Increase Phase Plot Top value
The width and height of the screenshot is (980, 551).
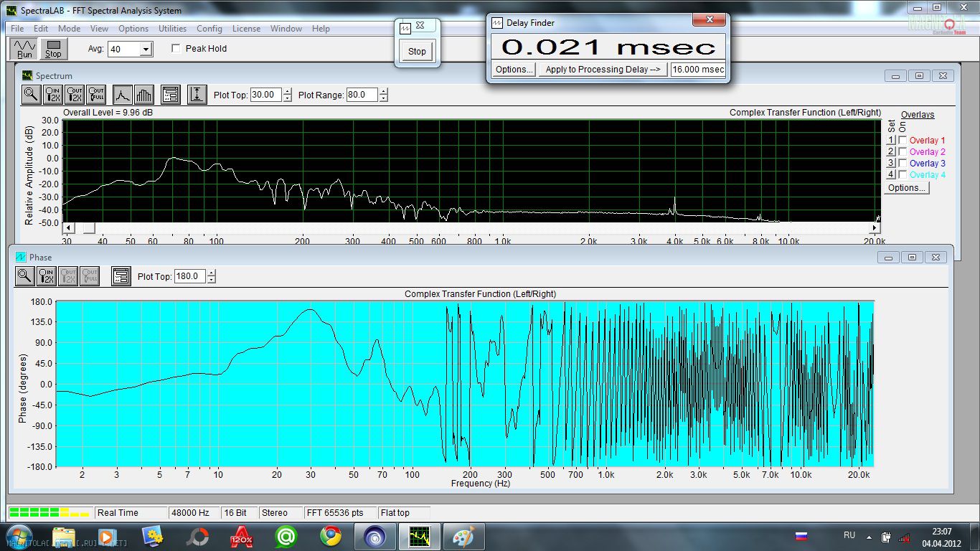pyautogui.click(x=212, y=273)
